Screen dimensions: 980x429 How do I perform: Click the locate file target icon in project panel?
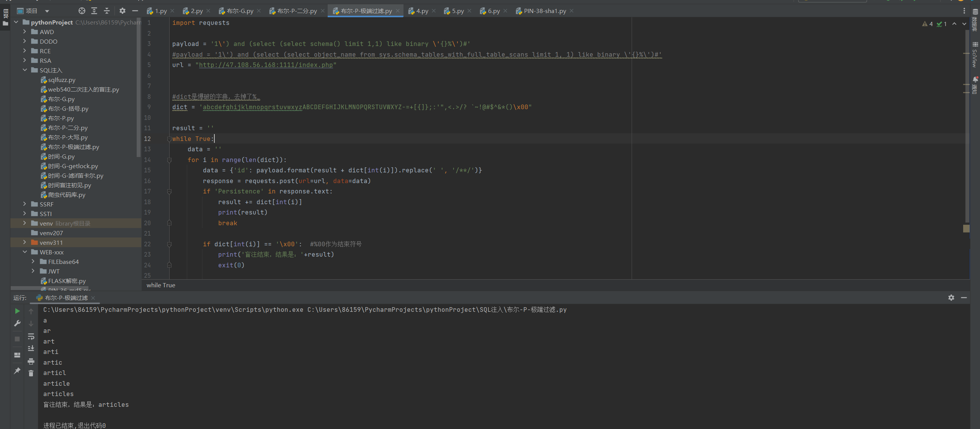82,11
